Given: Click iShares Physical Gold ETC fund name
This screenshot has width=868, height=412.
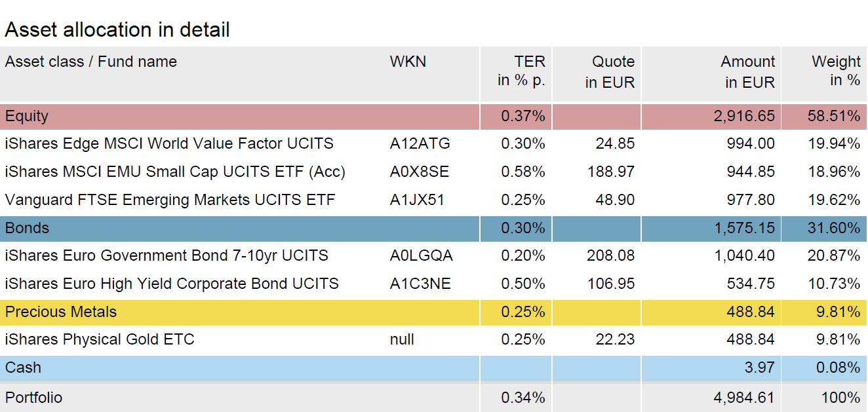Looking at the screenshot, I should [100, 339].
